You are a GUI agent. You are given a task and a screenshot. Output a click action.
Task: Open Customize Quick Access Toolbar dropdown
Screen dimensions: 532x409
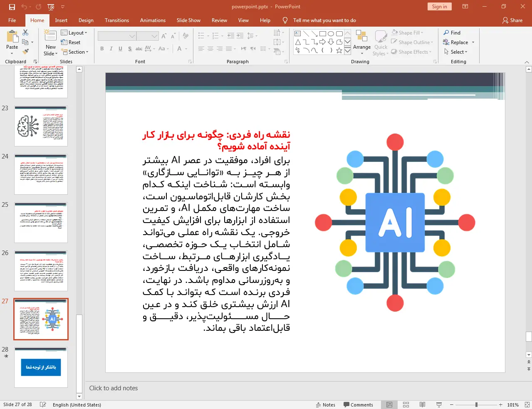(x=63, y=7)
